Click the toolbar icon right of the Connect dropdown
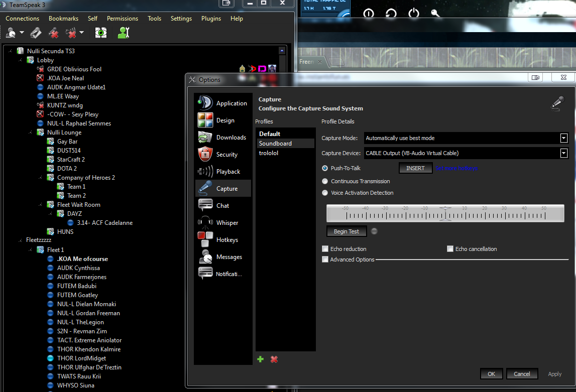The height and width of the screenshot is (392, 576). point(36,33)
